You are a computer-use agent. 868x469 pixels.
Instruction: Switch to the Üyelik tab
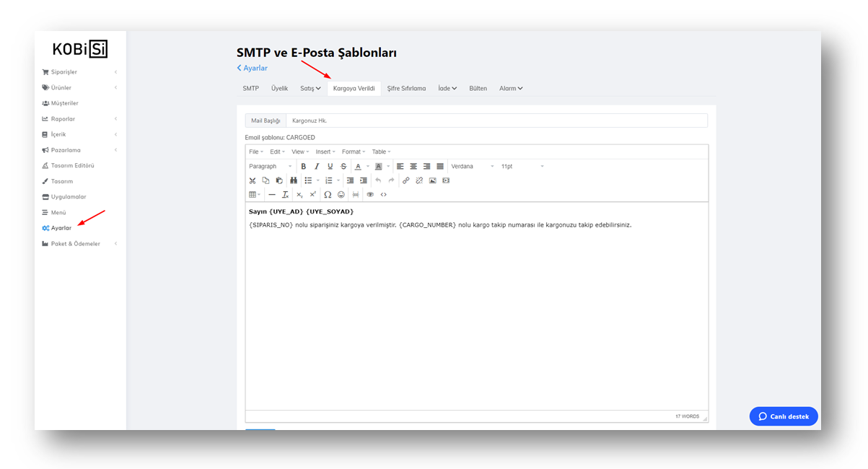(x=279, y=88)
